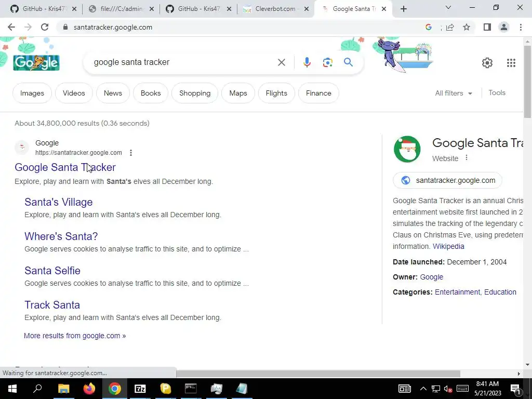Screen dimensions: 532x399
Task: Open File Explorer from taskbar
Action: click(63, 389)
